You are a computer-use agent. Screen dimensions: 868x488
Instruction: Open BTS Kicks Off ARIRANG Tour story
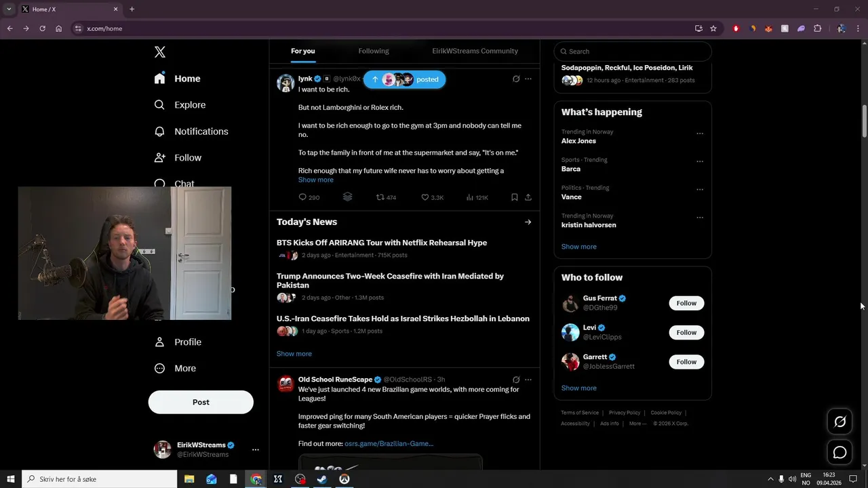(381, 243)
